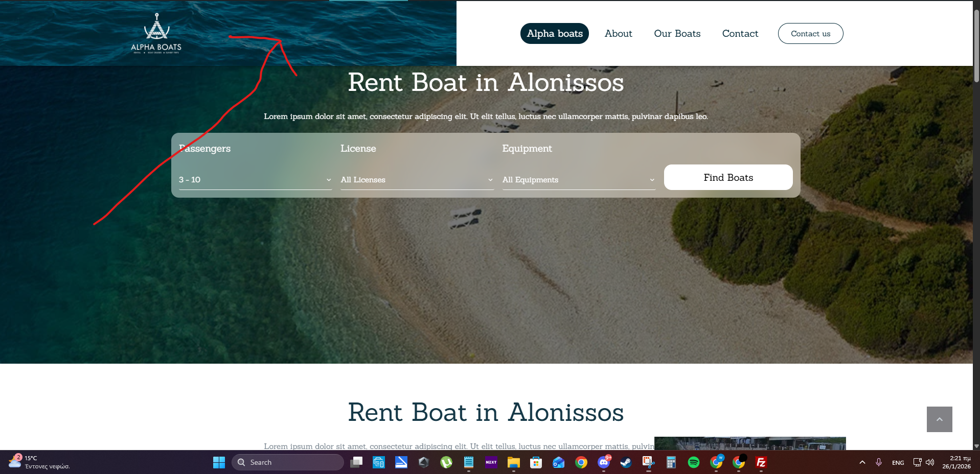Screen dimensions: 980x474
Task: Open the uTorrent taskbar icon
Action: (446, 462)
